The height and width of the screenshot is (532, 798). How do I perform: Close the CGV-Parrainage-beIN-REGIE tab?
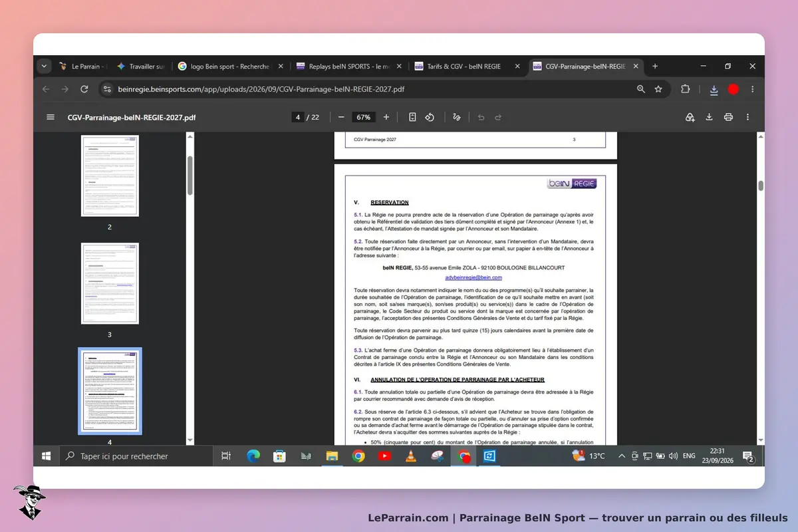pyautogui.click(x=636, y=66)
